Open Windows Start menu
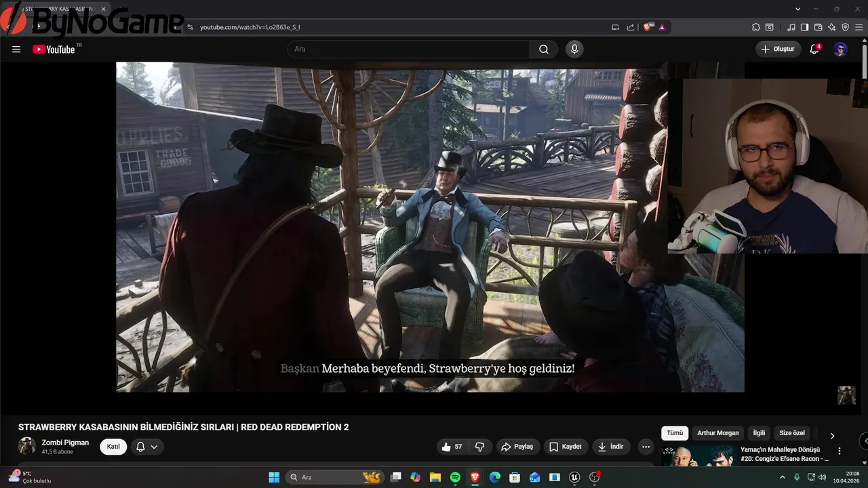The width and height of the screenshot is (868, 488). tap(274, 477)
